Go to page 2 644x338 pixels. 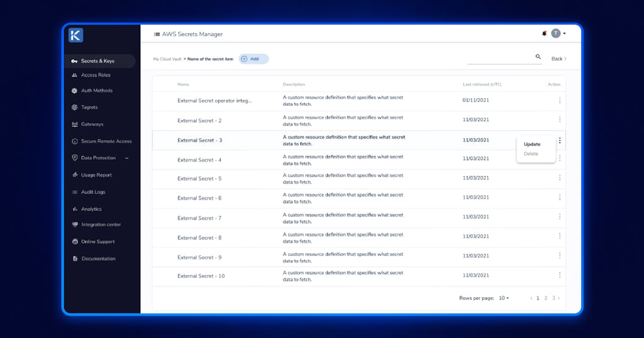tap(545, 298)
